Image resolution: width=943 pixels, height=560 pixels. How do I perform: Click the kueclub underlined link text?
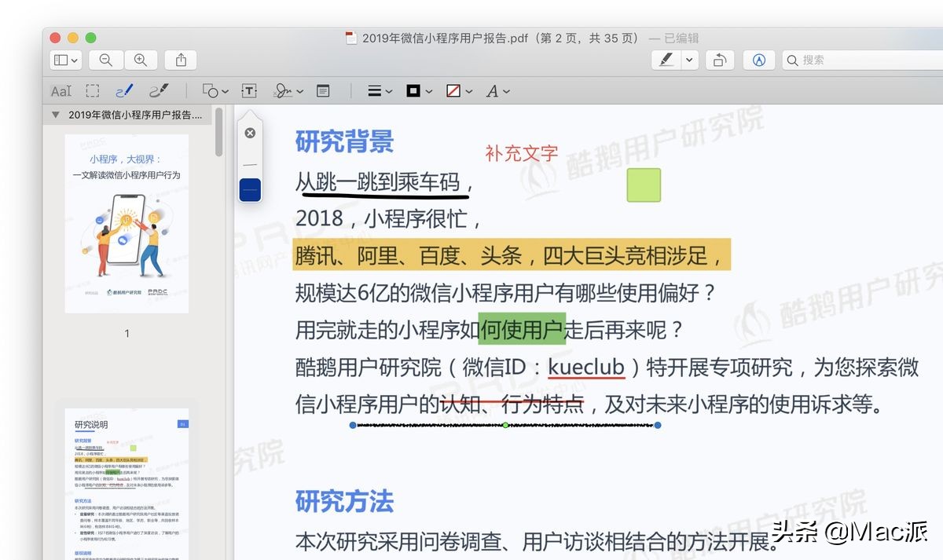pos(586,368)
